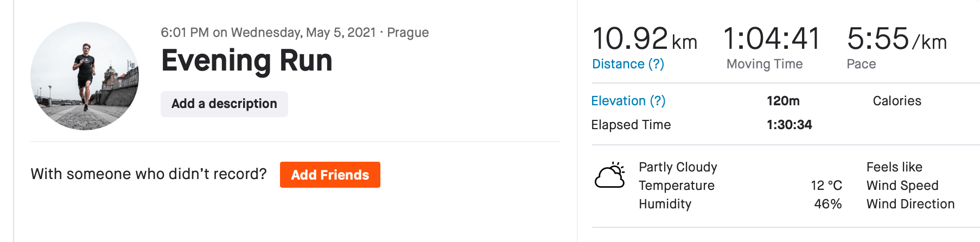Open the Elevation (?) help link

pos(628,101)
